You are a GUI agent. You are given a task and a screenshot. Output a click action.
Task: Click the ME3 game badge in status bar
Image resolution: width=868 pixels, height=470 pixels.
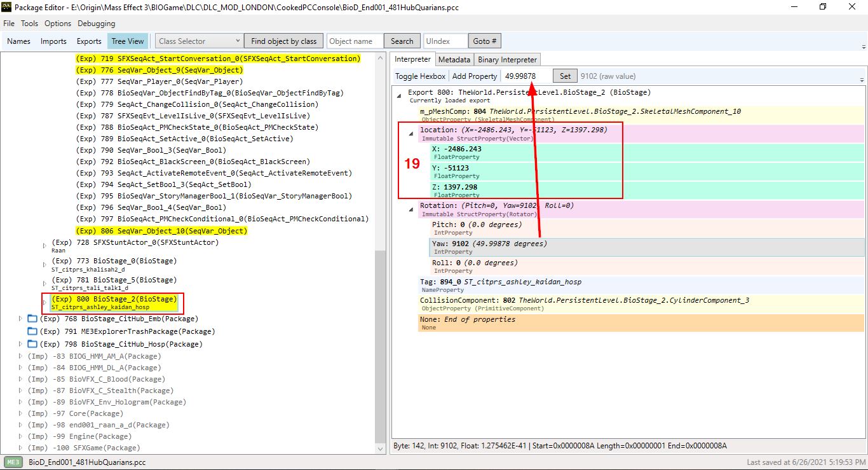click(x=13, y=462)
